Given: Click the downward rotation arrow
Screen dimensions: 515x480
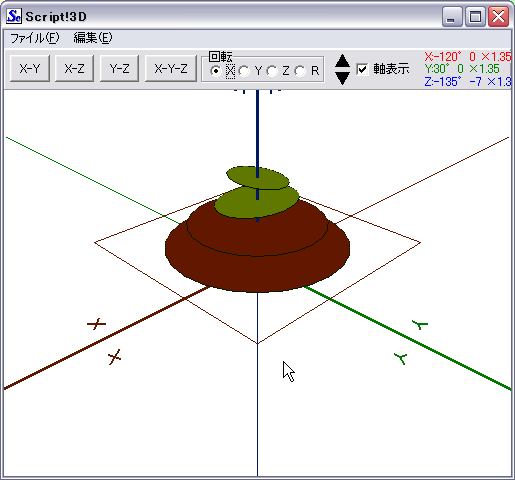Looking at the screenshot, I should click(342, 78).
